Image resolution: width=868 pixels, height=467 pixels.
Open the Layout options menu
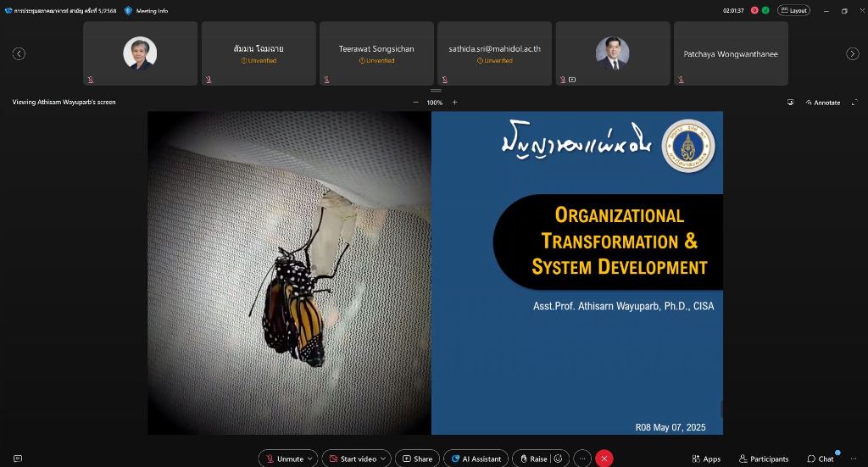(793, 10)
